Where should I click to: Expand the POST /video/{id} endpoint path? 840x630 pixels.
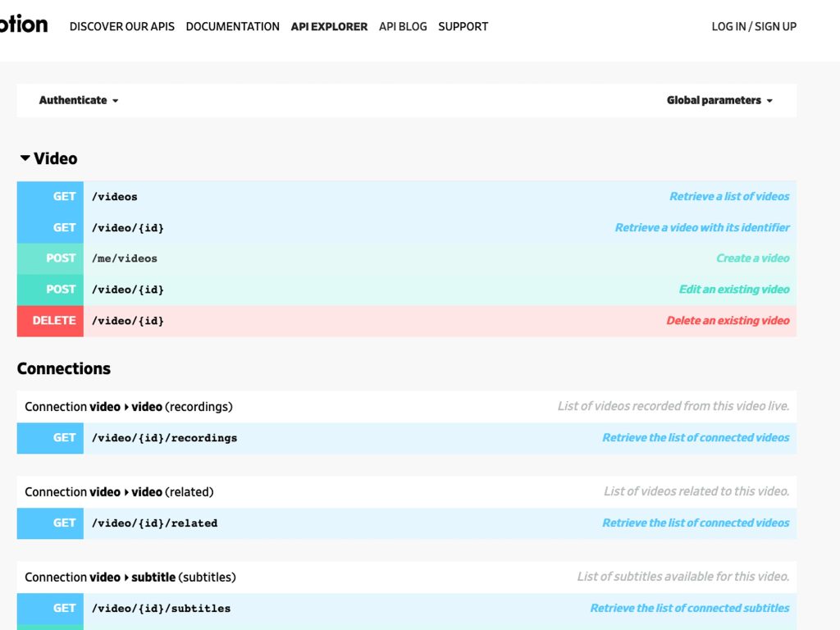[x=127, y=290]
